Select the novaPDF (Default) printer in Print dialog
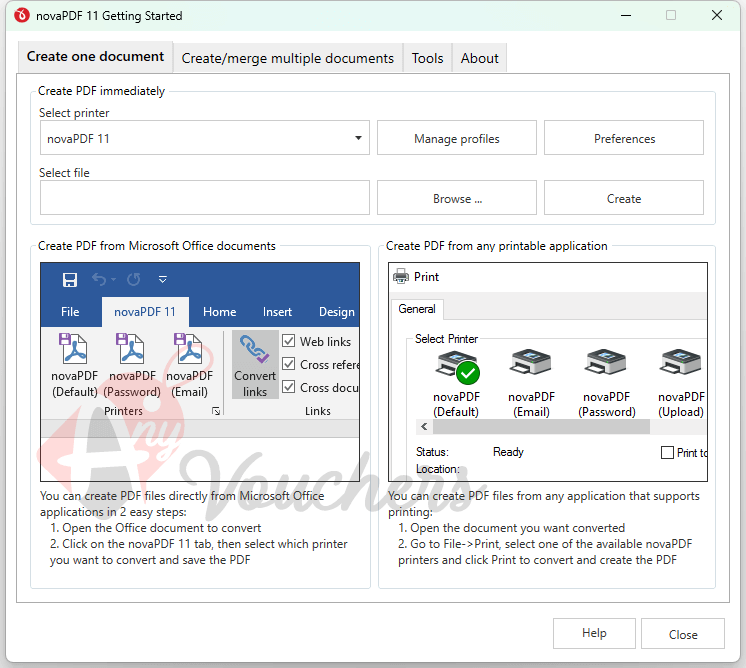 [456, 384]
